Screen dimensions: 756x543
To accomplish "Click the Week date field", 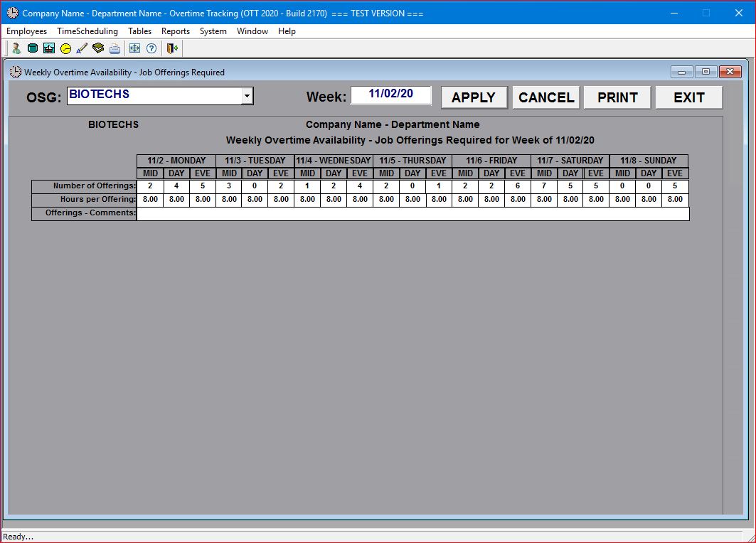I will click(391, 95).
